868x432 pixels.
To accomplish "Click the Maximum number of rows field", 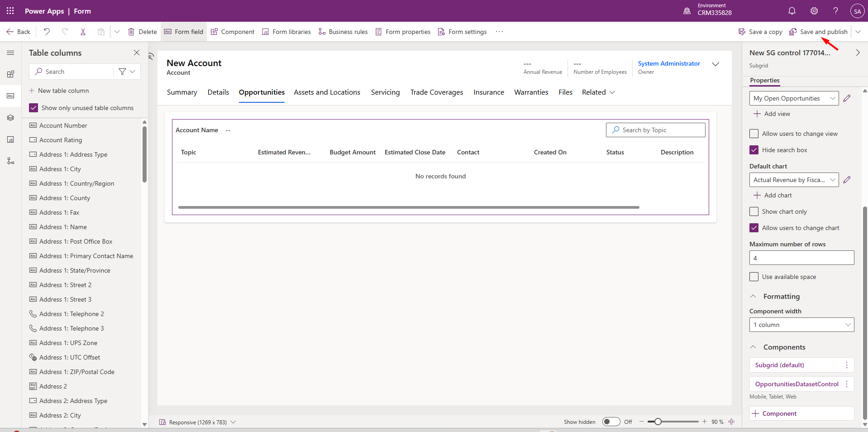I will click(x=801, y=258).
